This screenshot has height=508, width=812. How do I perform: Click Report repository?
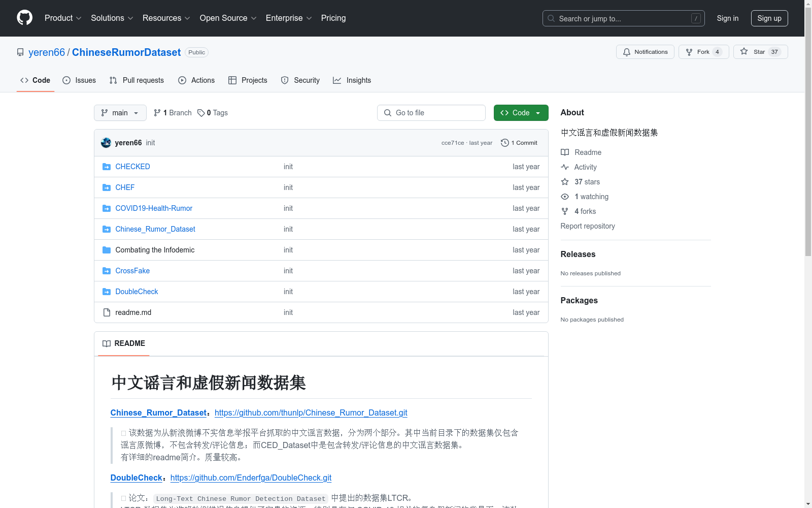[x=588, y=226]
